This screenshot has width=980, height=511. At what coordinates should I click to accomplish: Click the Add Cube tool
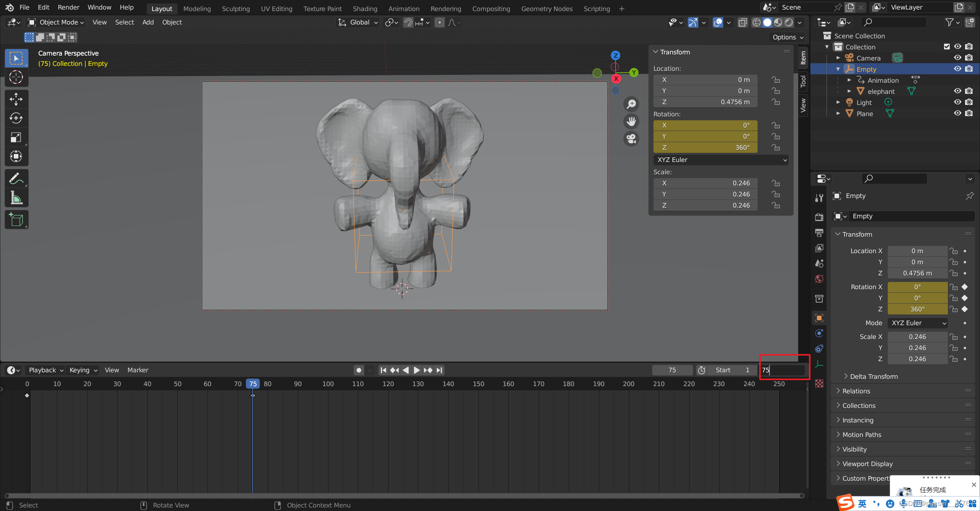point(16,220)
